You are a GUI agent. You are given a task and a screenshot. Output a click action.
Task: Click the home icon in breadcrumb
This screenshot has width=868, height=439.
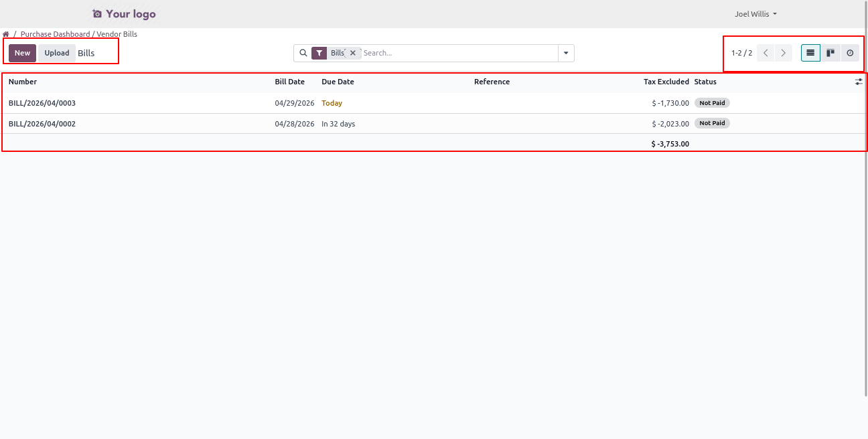coord(6,34)
